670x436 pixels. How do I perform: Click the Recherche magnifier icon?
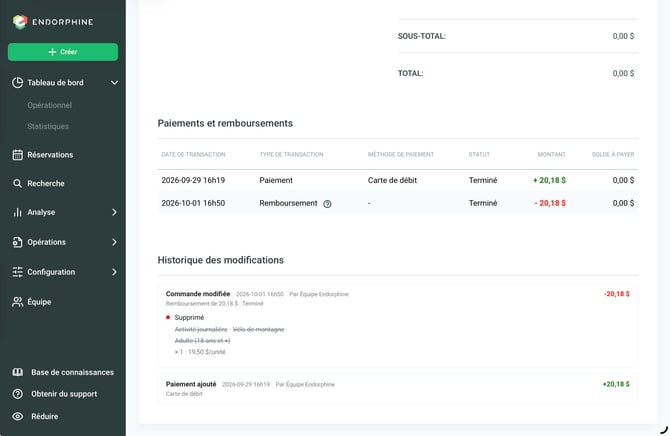click(18, 183)
